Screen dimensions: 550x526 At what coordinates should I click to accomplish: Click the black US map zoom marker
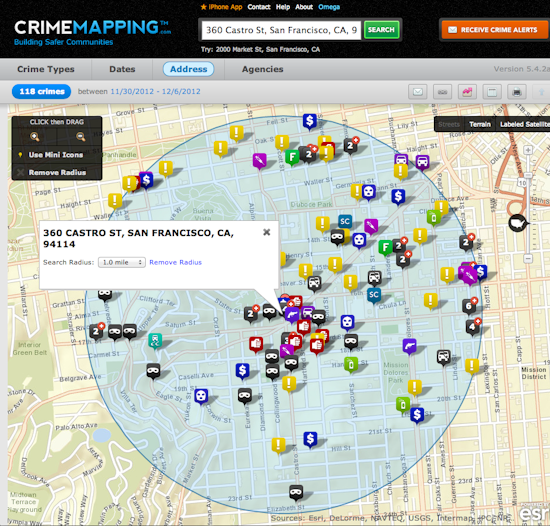pyautogui.click(x=518, y=223)
